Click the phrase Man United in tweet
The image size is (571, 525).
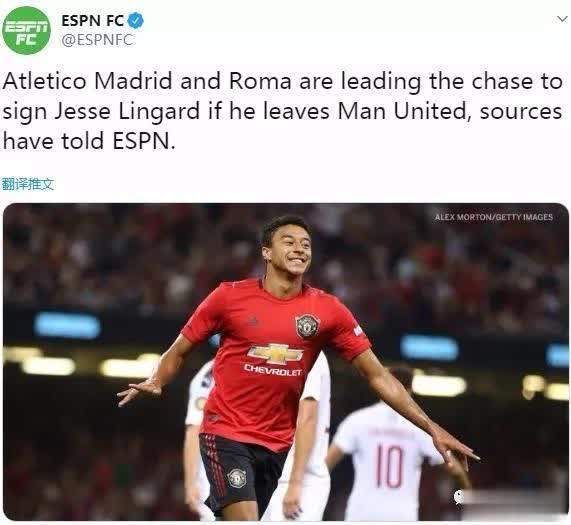(x=402, y=111)
